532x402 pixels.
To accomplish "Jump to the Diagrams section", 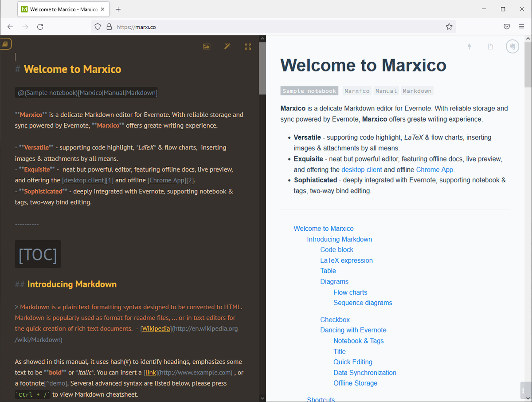I will (334, 281).
